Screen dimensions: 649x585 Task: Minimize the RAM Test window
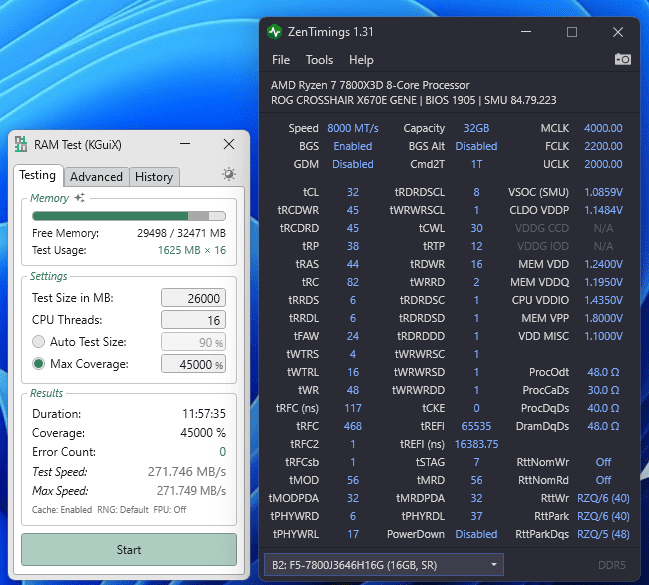(x=185, y=144)
